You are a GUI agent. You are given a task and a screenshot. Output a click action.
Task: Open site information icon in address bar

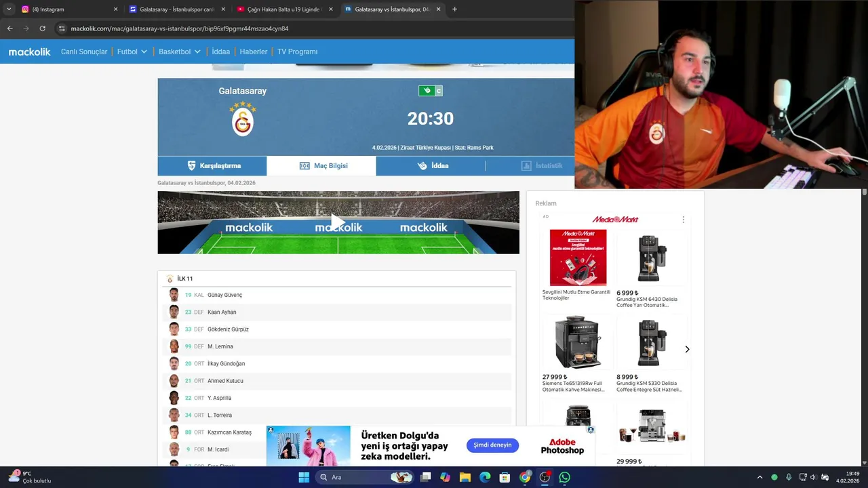click(62, 28)
